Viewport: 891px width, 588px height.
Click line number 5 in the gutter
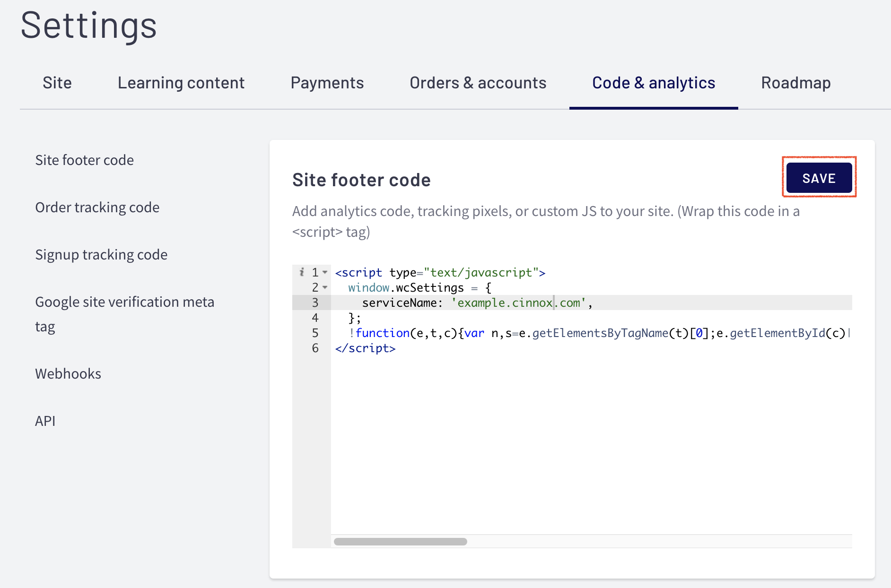[x=315, y=333]
